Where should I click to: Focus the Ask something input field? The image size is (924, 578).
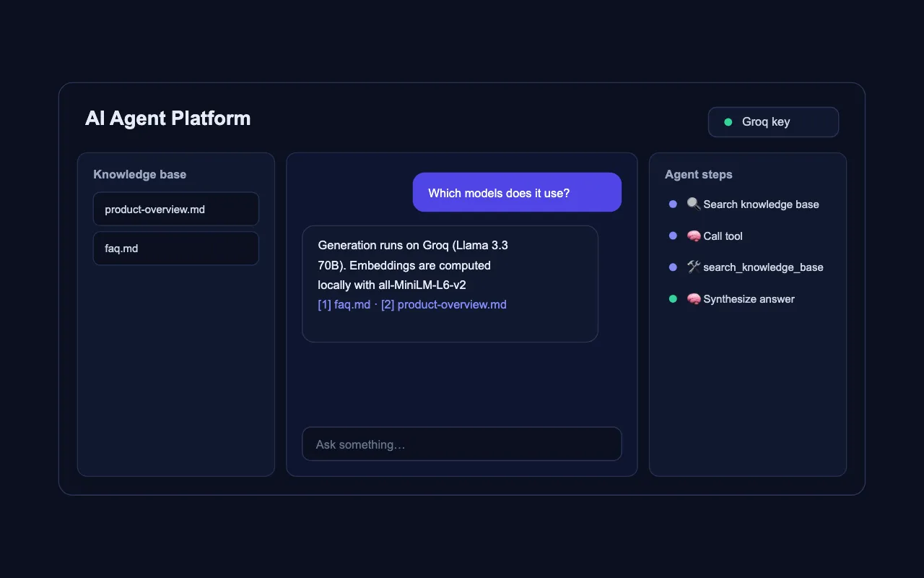point(462,444)
